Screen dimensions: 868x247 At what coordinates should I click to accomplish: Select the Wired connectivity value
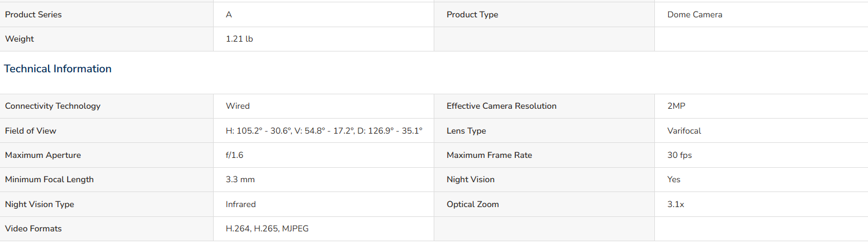(x=238, y=106)
